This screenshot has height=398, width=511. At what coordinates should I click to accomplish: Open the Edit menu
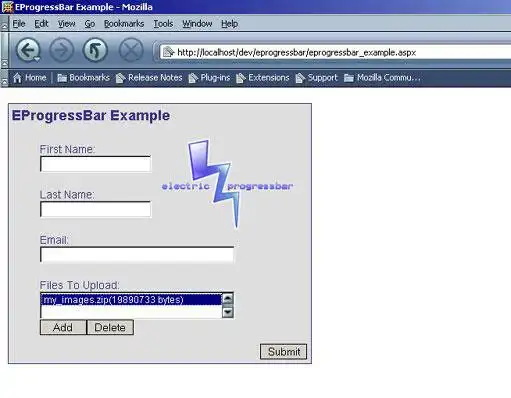pos(41,24)
